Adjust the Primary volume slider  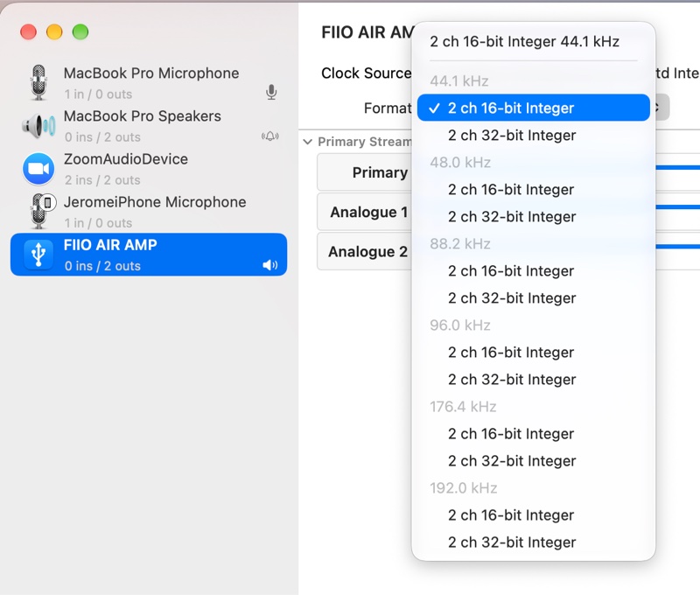[x=677, y=168]
